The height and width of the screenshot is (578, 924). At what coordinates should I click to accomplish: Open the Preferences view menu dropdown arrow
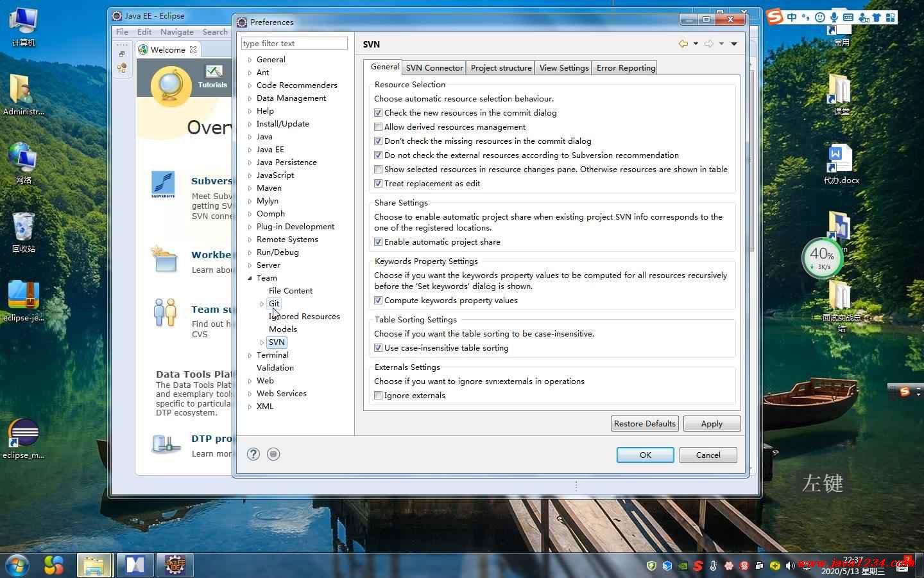click(x=733, y=44)
